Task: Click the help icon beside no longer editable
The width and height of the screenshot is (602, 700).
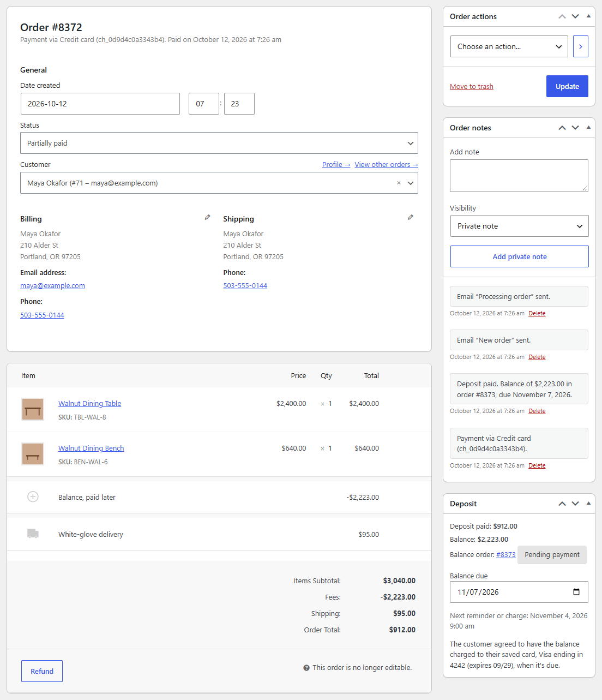Action: 306,668
